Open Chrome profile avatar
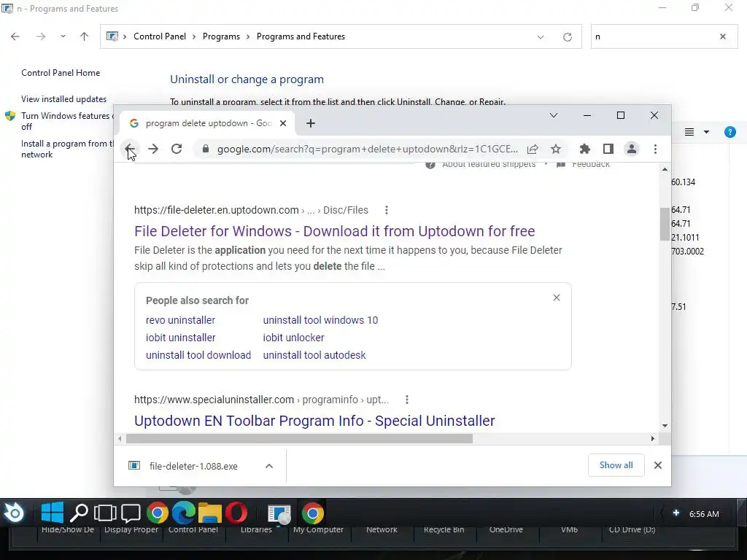The height and width of the screenshot is (560, 747). click(x=632, y=149)
